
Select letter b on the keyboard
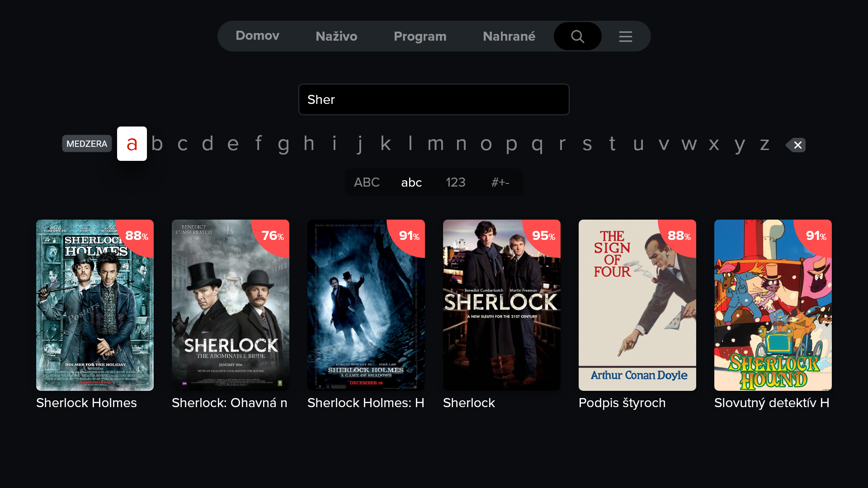[x=157, y=144]
